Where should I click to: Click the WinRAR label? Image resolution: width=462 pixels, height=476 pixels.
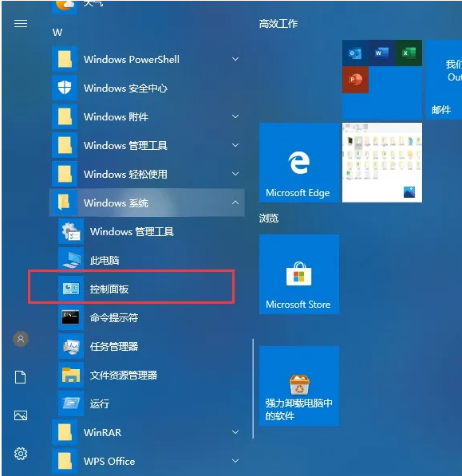coord(102,432)
